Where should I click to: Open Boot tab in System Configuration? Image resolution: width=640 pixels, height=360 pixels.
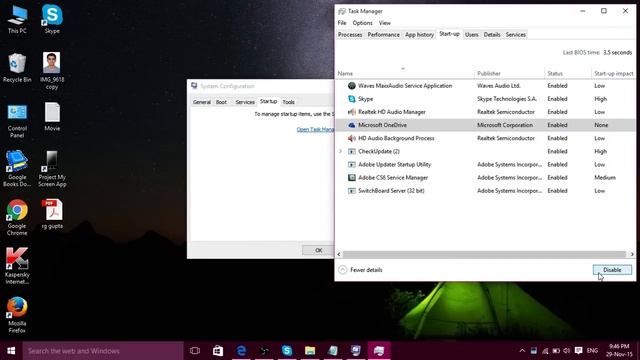221,102
